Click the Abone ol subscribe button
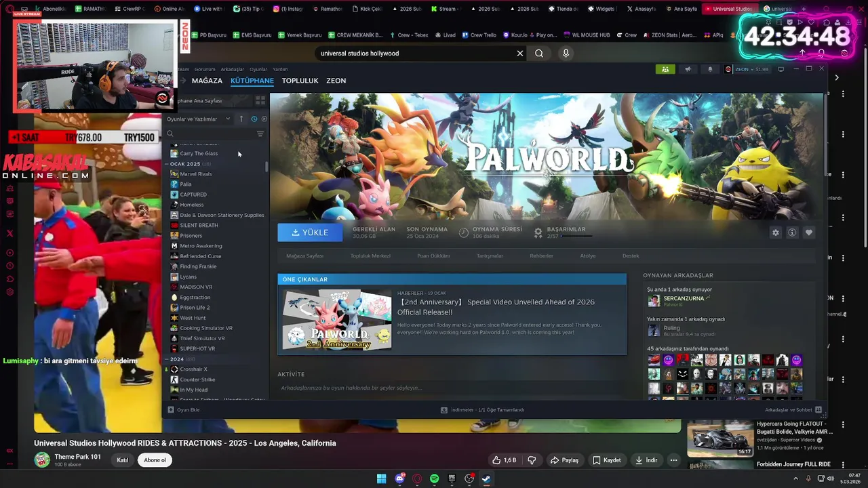The width and height of the screenshot is (868, 488). point(155,460)
